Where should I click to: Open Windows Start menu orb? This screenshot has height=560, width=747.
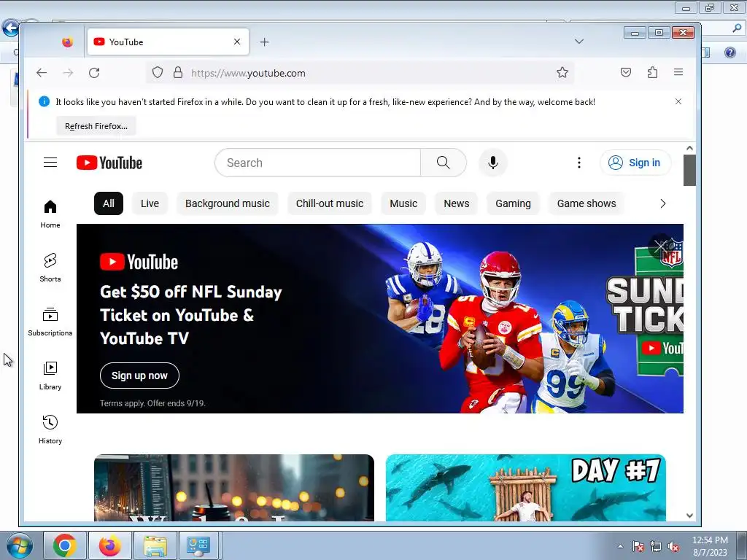click(x=19, y=545)
